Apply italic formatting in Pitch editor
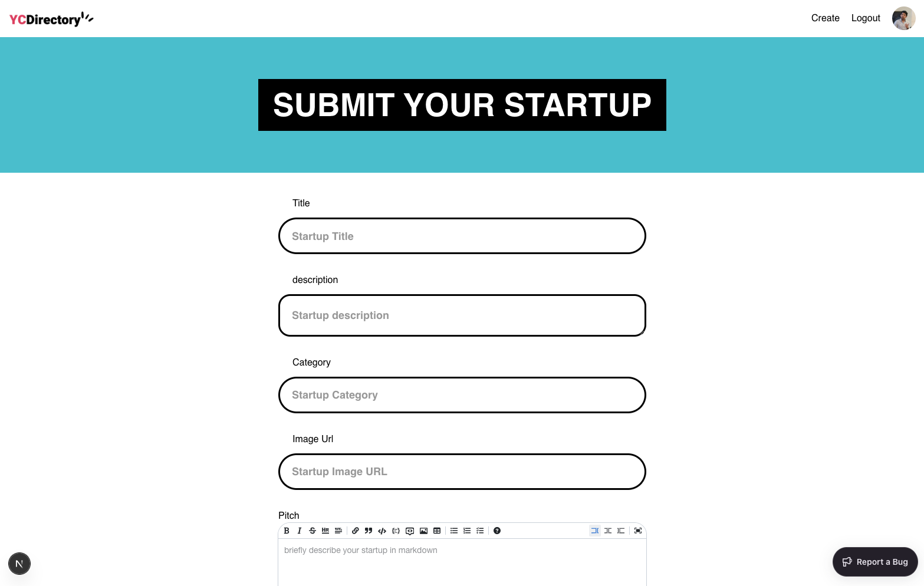Image resolution: width=924 pixels, height=586 pixels. coord(300,531)
